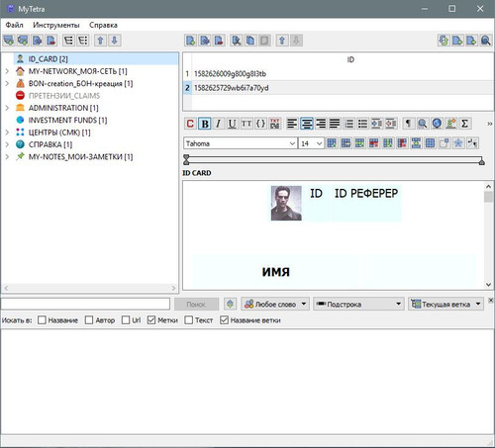
Task: Open the Любое слово dropdown
Action: coord(275,304)
